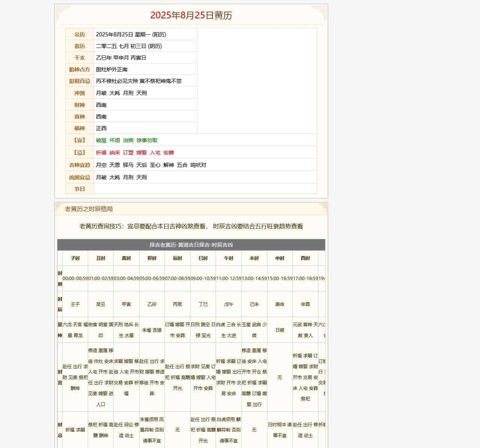The image size is (480, 448).
Task: Select the 子时 column header
Action: pyautogui.click(x=75, y=258)
